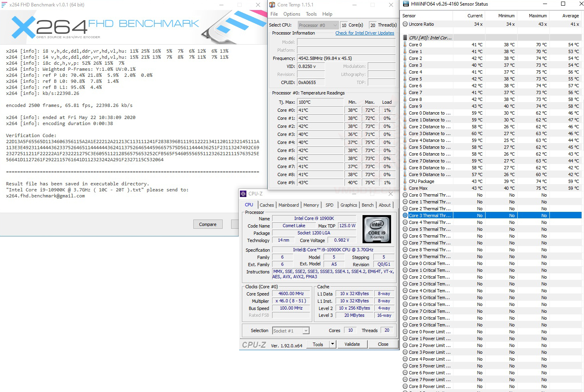584x392 pixels.
Task: Switch to the Caches tab in CPU-Z
Action: pos(266,205)
